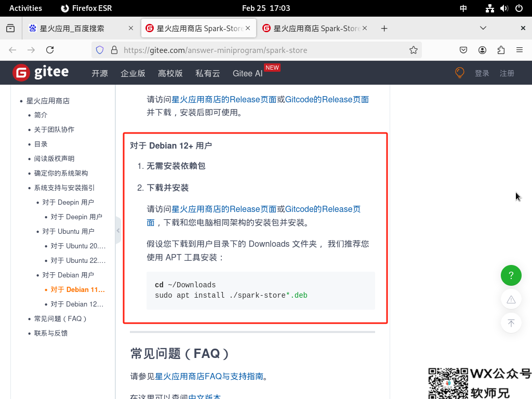Jump to 对于 Ubuntu 20 sidebar item
The image size is (532, 399).
click(x=78, y=246)
